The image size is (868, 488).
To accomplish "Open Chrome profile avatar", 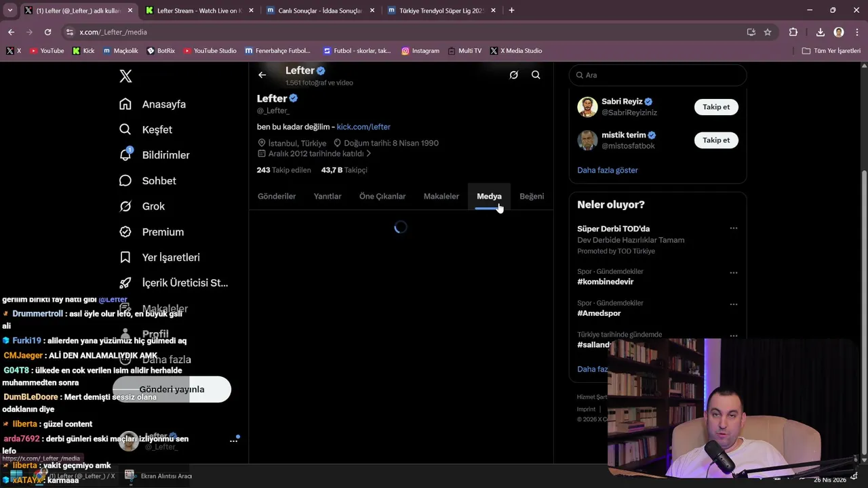I will click(839, 32).
